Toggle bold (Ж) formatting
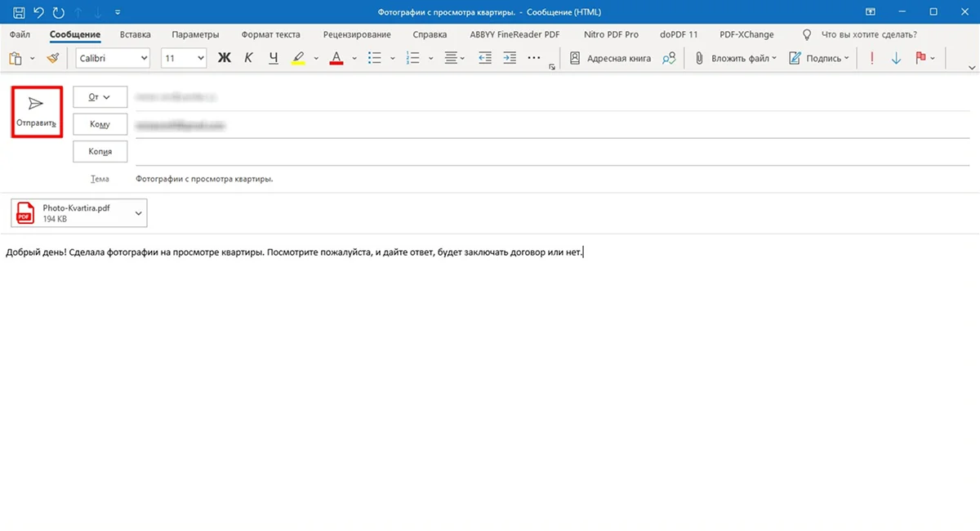The width and height of the screenshot is (980, 531). (224, 58)
